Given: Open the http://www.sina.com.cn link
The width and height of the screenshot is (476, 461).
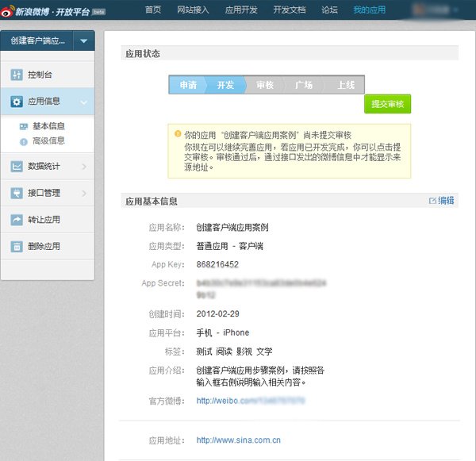Looking at the screenshot, I should click(x=238, y=440).
